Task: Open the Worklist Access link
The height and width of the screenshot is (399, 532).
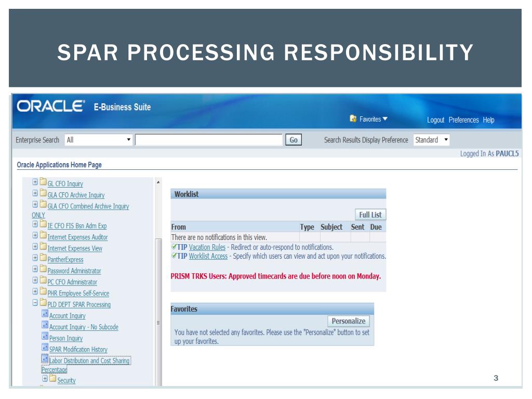Action: (x=208, y=256)
